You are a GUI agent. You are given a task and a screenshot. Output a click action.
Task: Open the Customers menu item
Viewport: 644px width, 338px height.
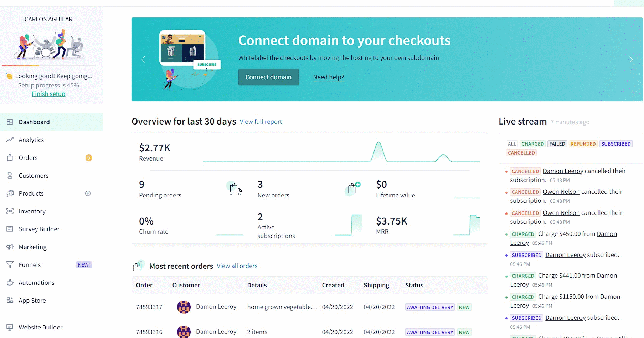[51, 176]
